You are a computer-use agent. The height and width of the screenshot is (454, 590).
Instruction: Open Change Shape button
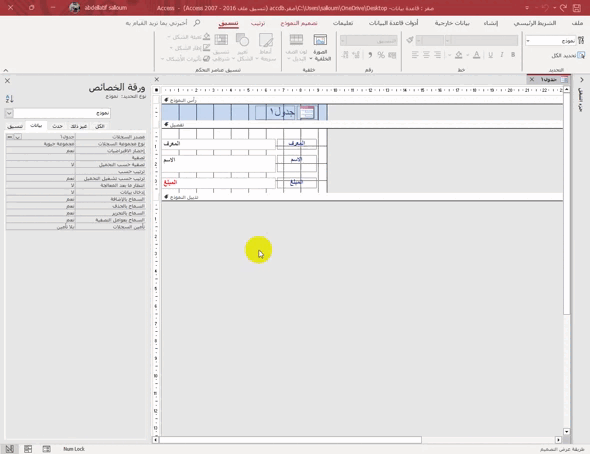pyautogui.click(x=242, y=47)
